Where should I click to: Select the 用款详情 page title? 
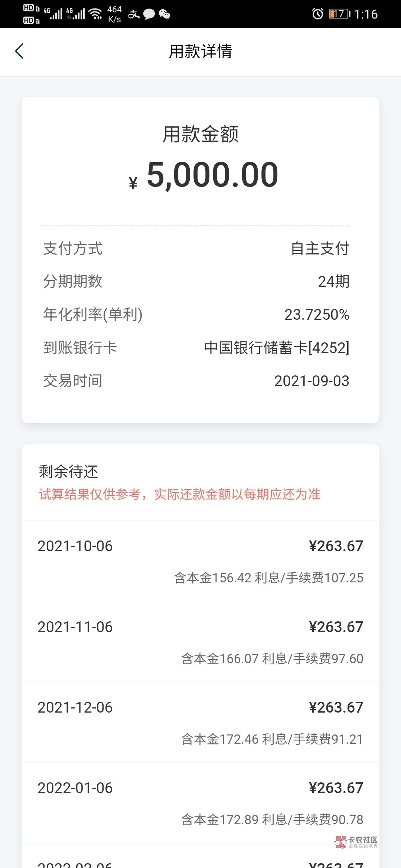coord(200,51)
